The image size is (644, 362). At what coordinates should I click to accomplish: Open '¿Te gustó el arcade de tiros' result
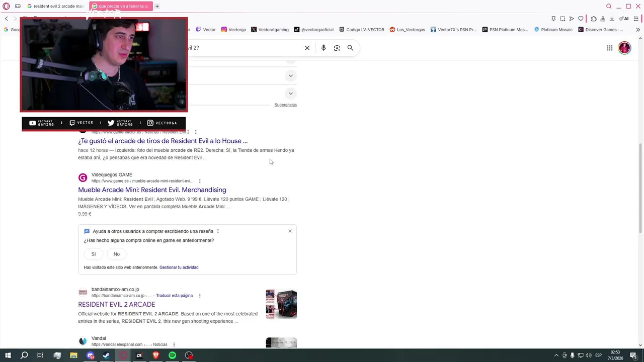pyautogui.click(x=163, y=141)
